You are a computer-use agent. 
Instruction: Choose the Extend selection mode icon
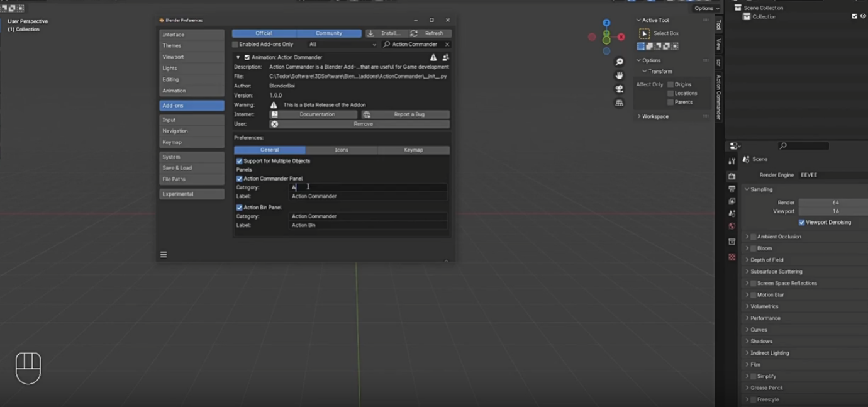tap(650, 46)
